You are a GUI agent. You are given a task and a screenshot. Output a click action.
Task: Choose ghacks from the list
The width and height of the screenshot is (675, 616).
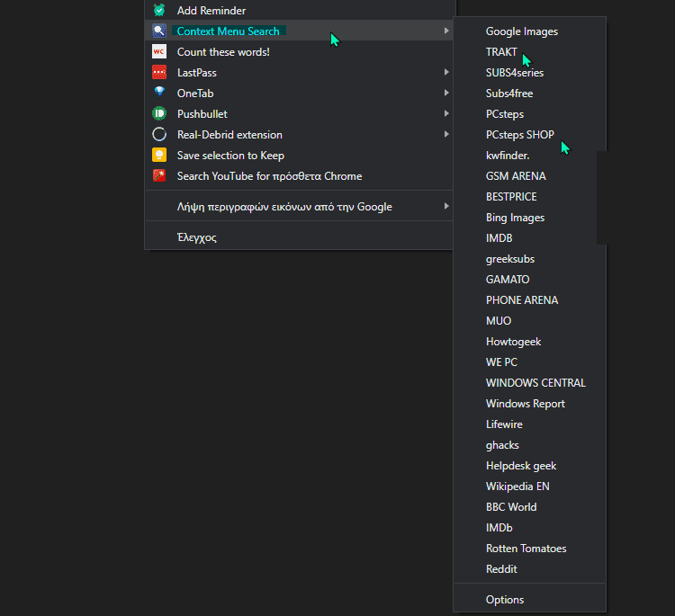[530, 445]
